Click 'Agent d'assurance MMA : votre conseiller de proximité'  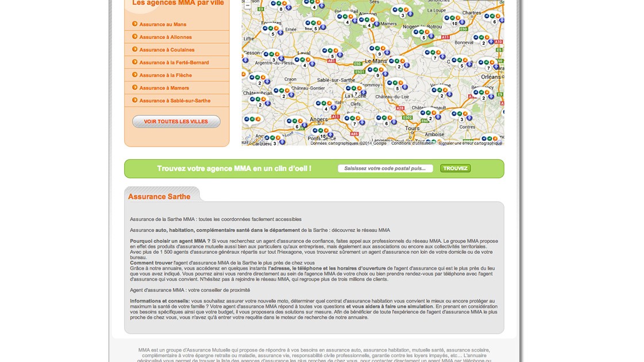[x=190, y=290]
